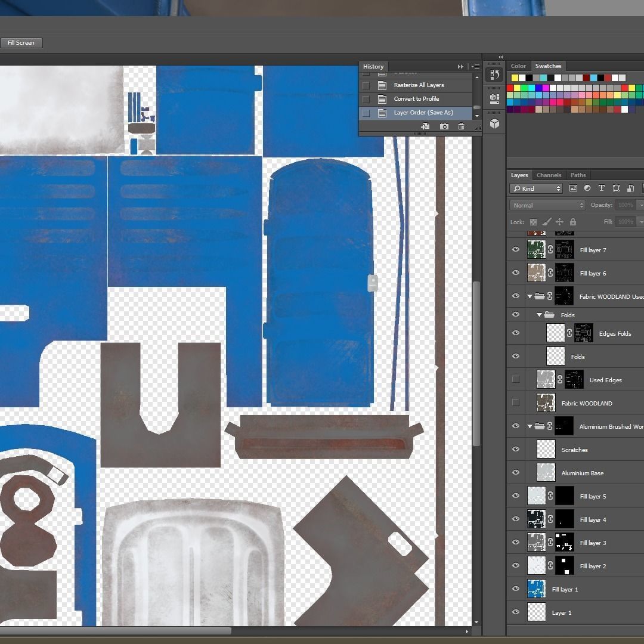644x644 pixels.
Task: Click link icon on Fill layer 3
Action: [x=550, y=543]
